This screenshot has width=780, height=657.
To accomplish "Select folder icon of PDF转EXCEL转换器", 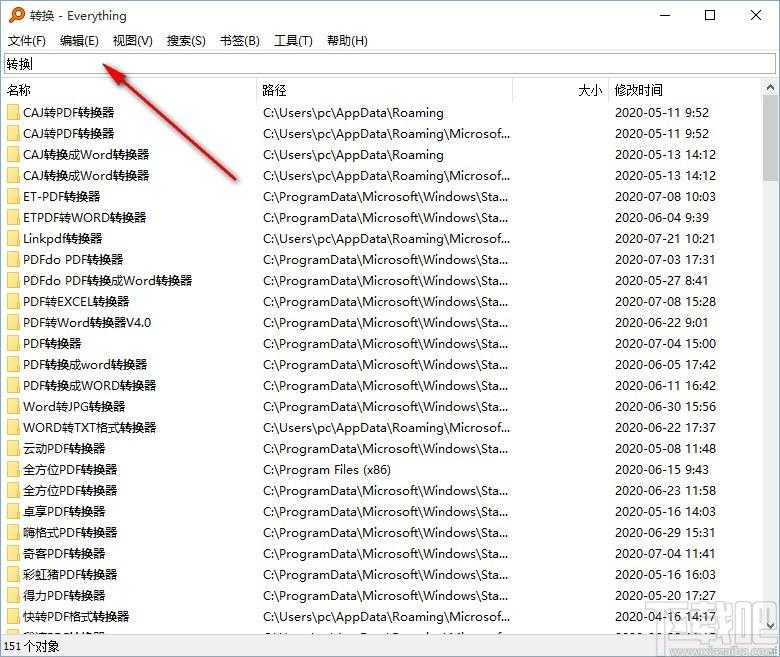I will (13, 301).
